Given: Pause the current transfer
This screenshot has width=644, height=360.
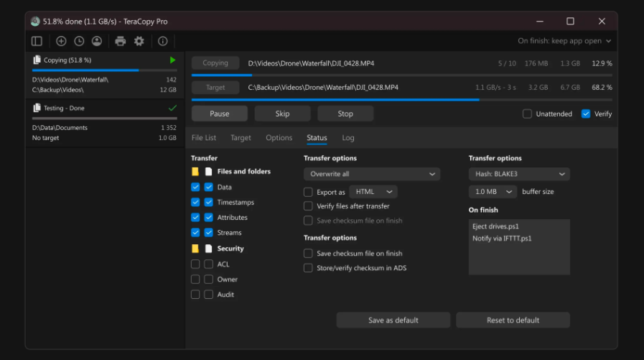Looking at the screenshot, I should pos(220,114).
